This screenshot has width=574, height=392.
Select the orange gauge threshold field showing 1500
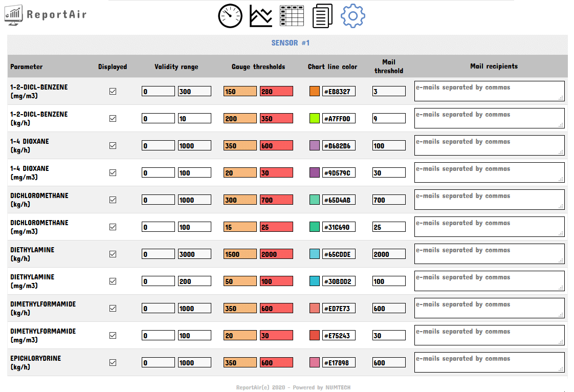point(240,254)
